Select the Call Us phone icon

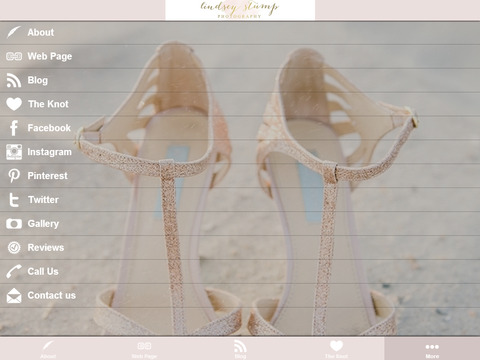pyautogui.click(x=14, y=271)
